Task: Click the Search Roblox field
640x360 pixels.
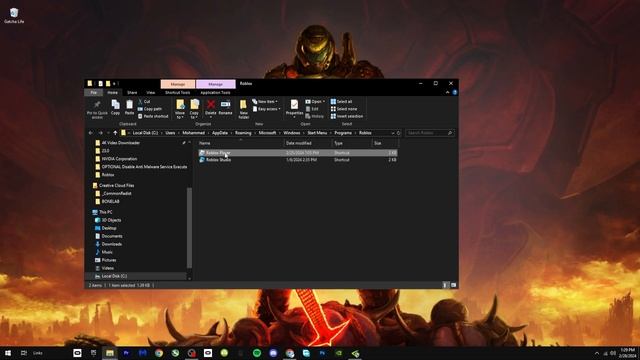Action: (429, 133)
